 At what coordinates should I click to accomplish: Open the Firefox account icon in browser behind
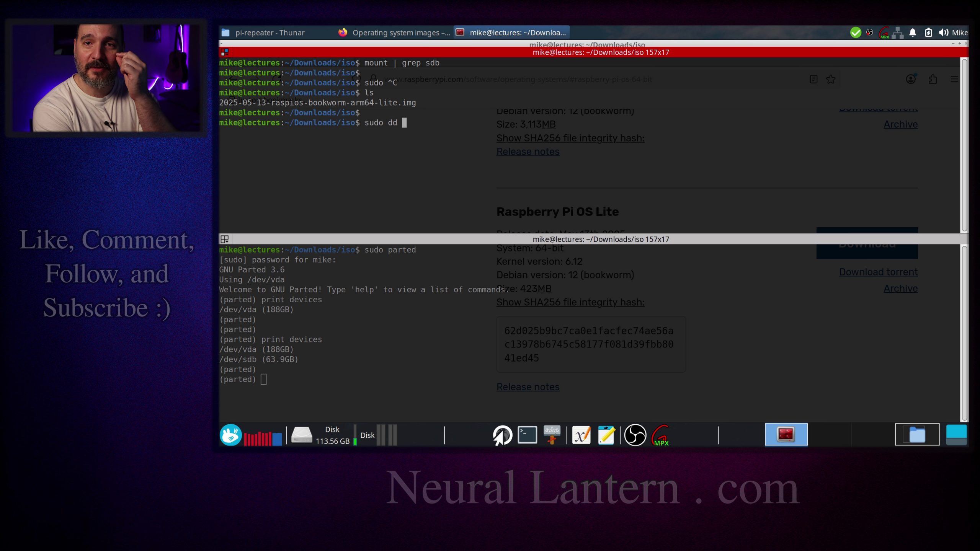(911, 79)
